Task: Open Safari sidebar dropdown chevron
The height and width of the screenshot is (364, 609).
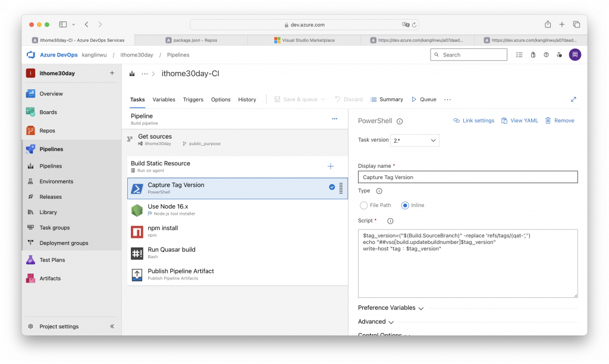Action: coord(73,24)
